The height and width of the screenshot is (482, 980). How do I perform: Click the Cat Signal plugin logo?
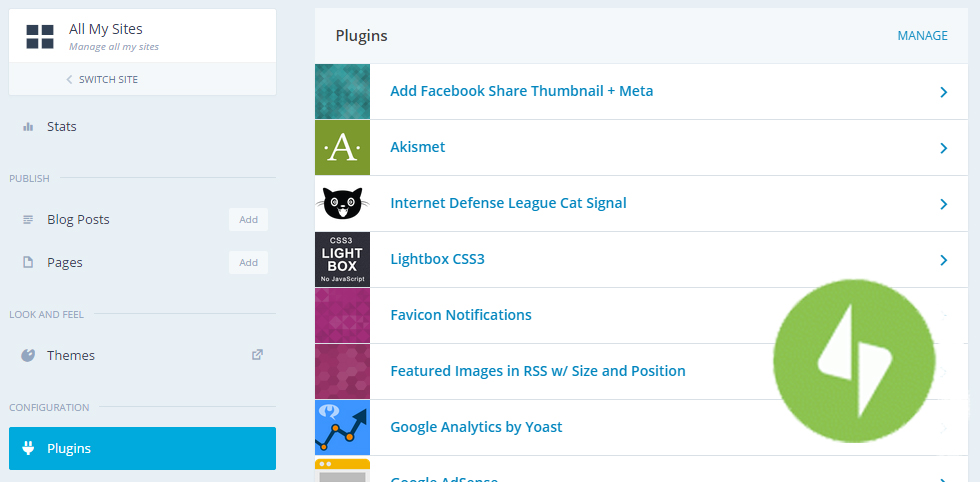point(342,204)
